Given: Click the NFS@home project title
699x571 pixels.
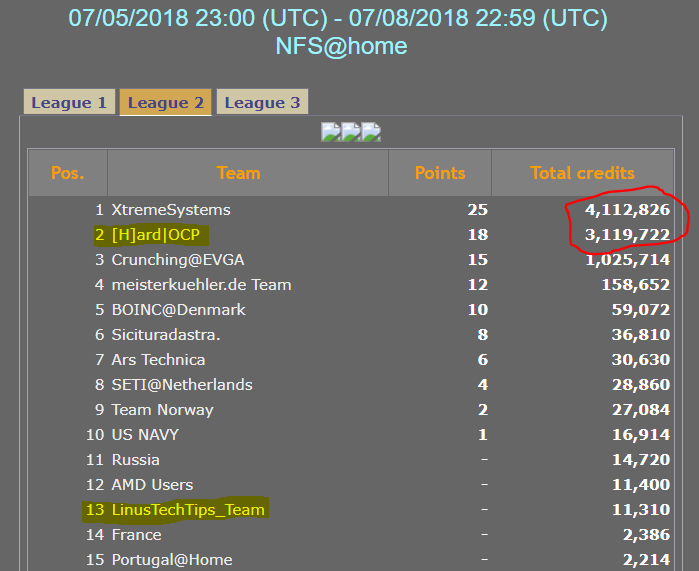Looking at the screenshot, I should click(x=341, y=46).
